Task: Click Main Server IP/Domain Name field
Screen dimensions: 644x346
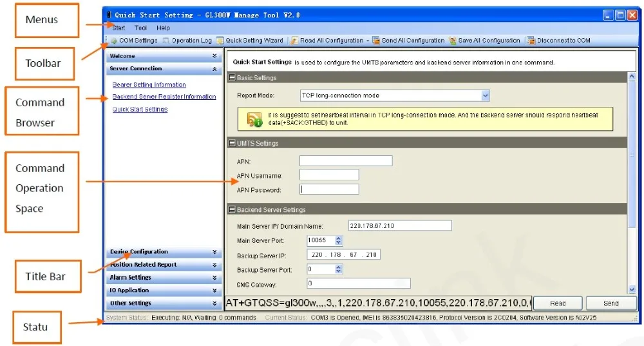Action: pyautogui.click(x=400, y=226)
